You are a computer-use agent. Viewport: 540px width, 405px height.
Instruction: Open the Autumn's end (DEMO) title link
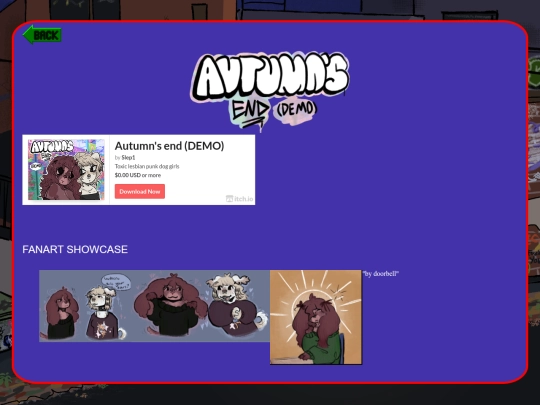click(x=169, y=146)
